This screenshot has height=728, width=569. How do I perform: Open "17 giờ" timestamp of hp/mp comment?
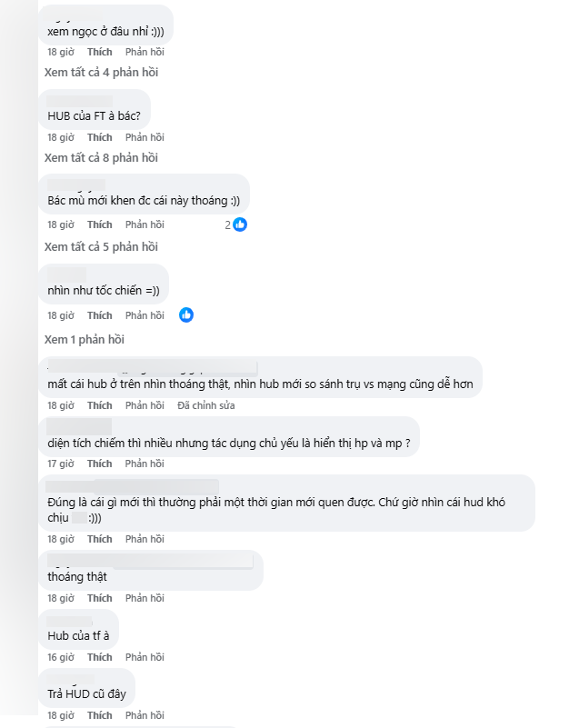pyautogui.click(x=60, y=464)
